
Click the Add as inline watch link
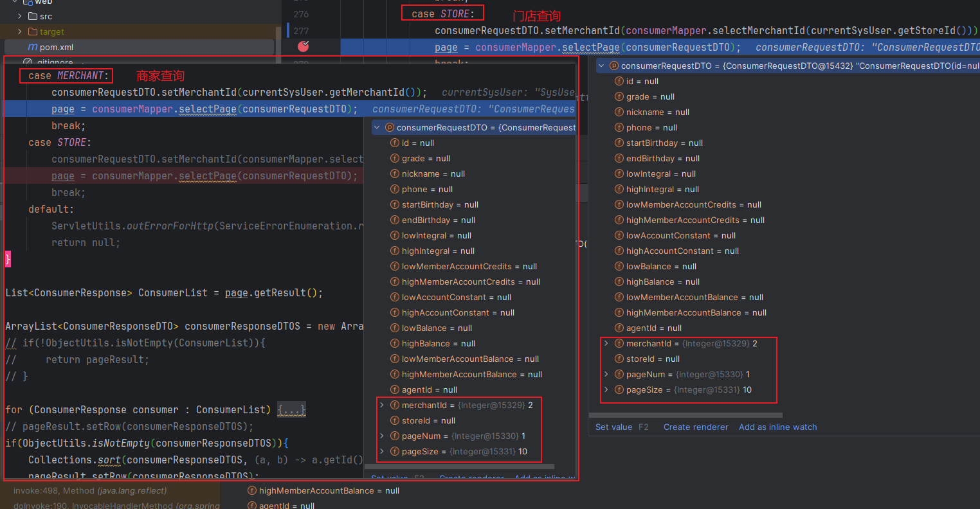[x=777, y=427]
